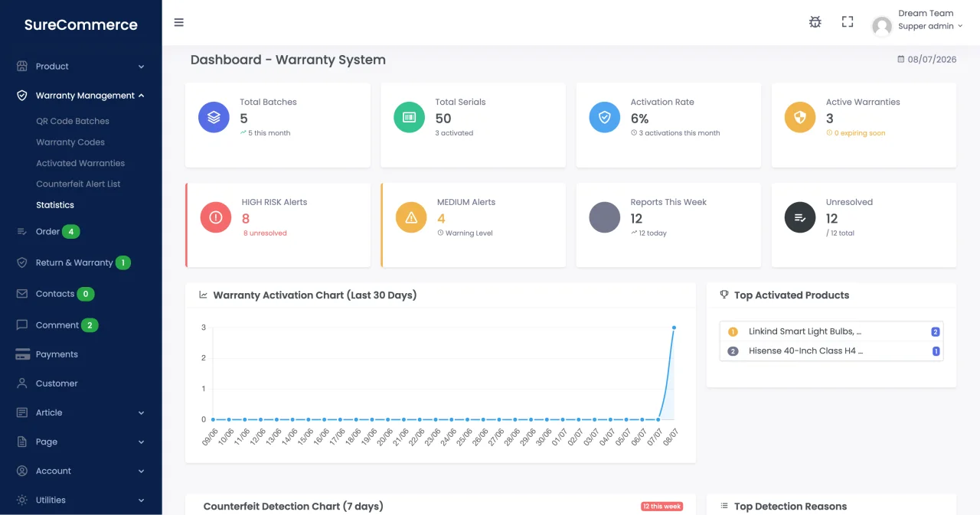Click the Utilities gear icon

(22, 500)
